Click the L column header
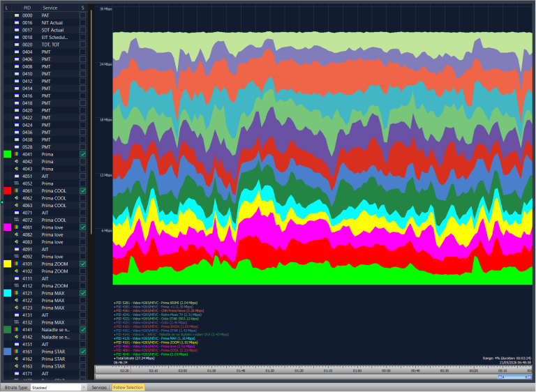Screen dimensions: 536x392 pos(7,8)
